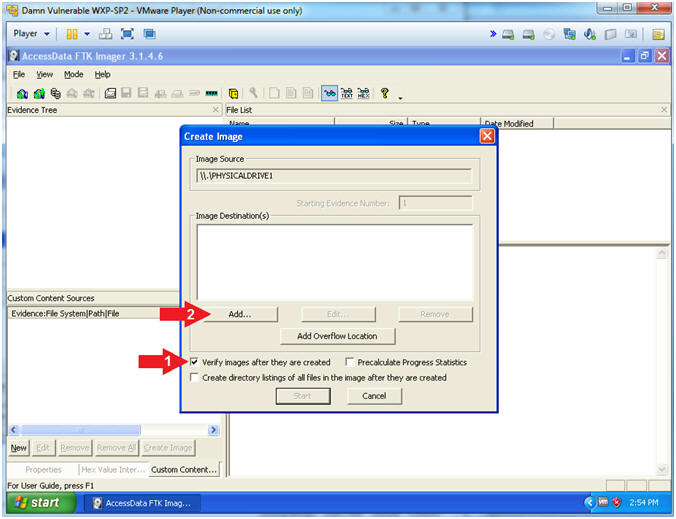
Task: Click the Image Source path field
Action: pyautogui.click(x=334, y=176)
